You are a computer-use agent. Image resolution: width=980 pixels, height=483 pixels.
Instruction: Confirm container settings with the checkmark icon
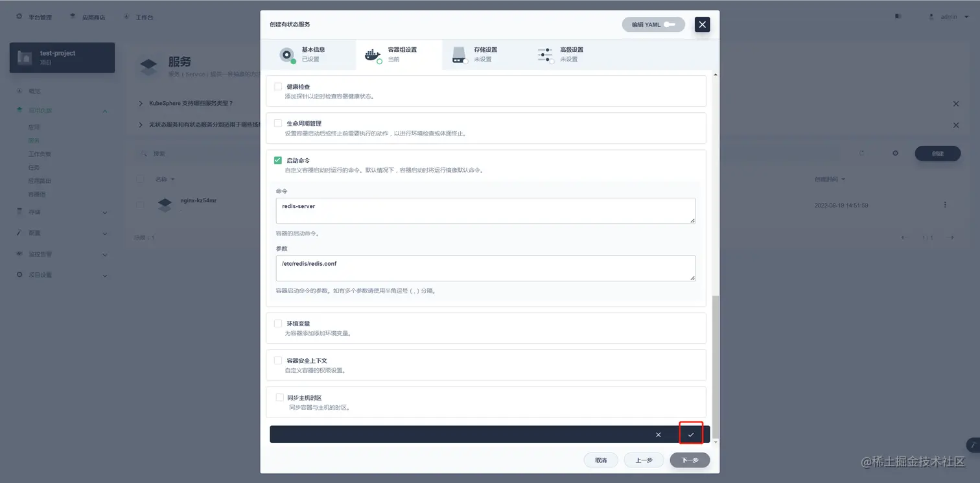pyautogui.click(x=691, y=434)
